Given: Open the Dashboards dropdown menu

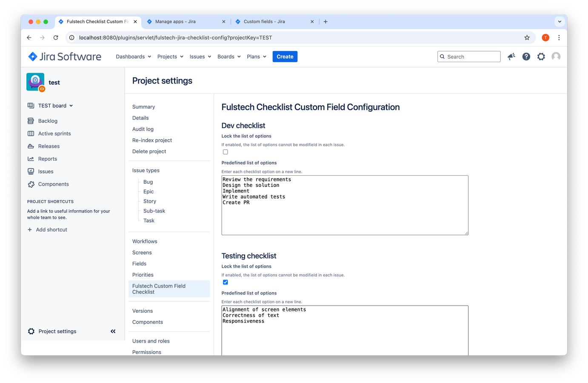Looking at the screenshot, I should [x=134, y=57].
